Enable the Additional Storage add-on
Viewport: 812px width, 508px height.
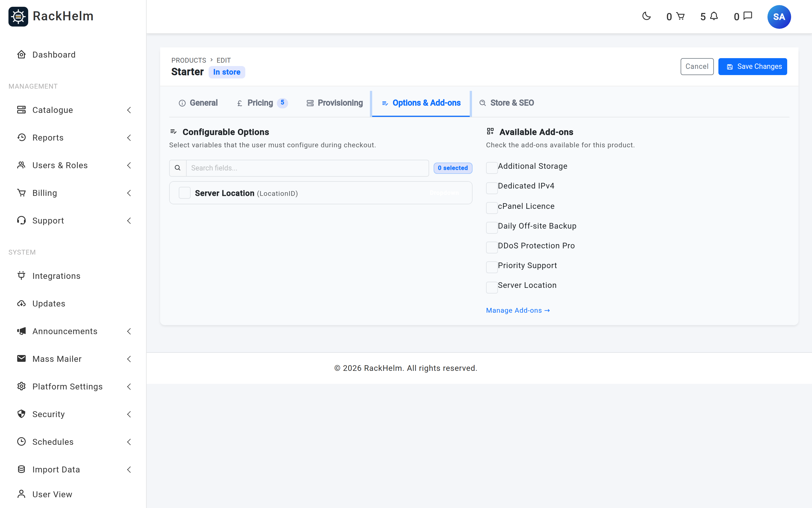[x=491, y=168]
